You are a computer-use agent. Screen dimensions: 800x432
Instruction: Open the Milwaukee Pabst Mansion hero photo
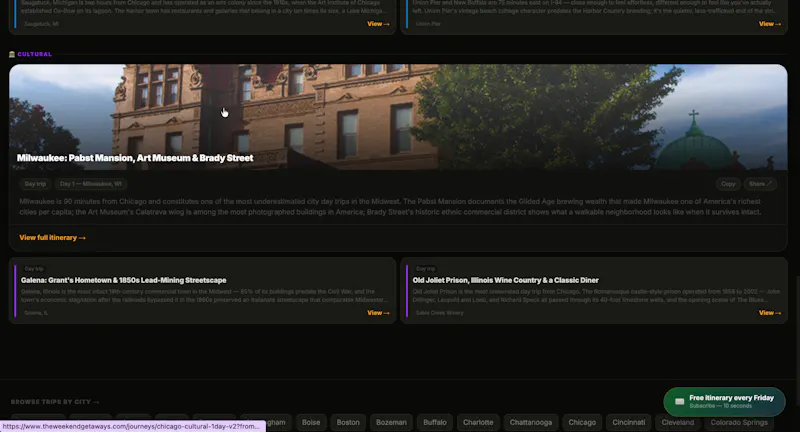[398, 117]
